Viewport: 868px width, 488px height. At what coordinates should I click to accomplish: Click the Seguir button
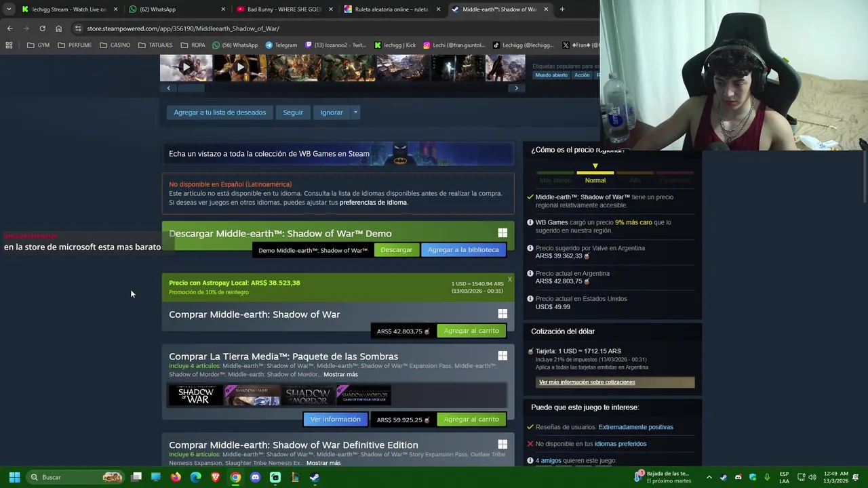pyautogui.click(x=293, y=113)
